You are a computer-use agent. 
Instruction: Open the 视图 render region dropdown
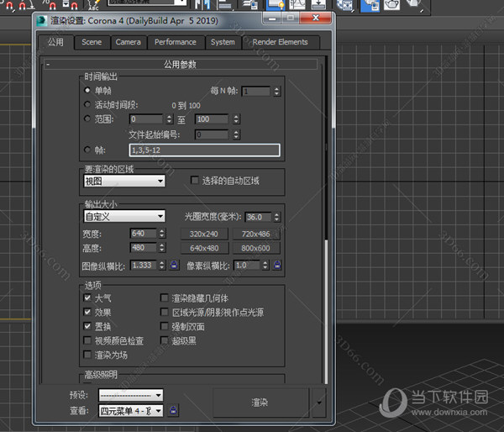(x=124, y=181)
